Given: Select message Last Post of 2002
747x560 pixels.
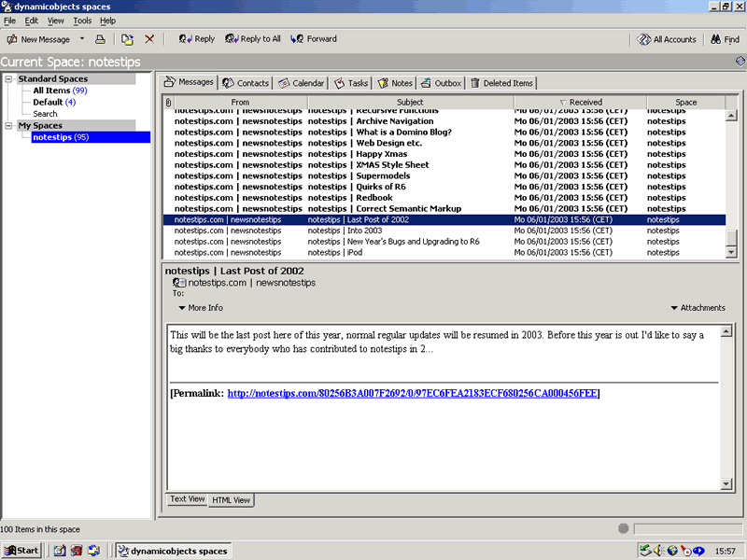Looking at the screenshot, I should coord(444,220).
